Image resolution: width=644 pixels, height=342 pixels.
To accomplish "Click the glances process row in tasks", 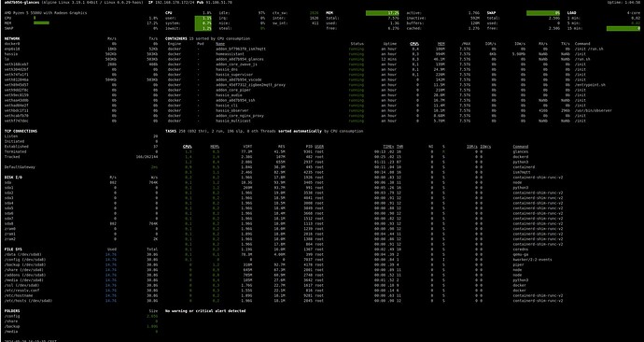I will (356, 151).
